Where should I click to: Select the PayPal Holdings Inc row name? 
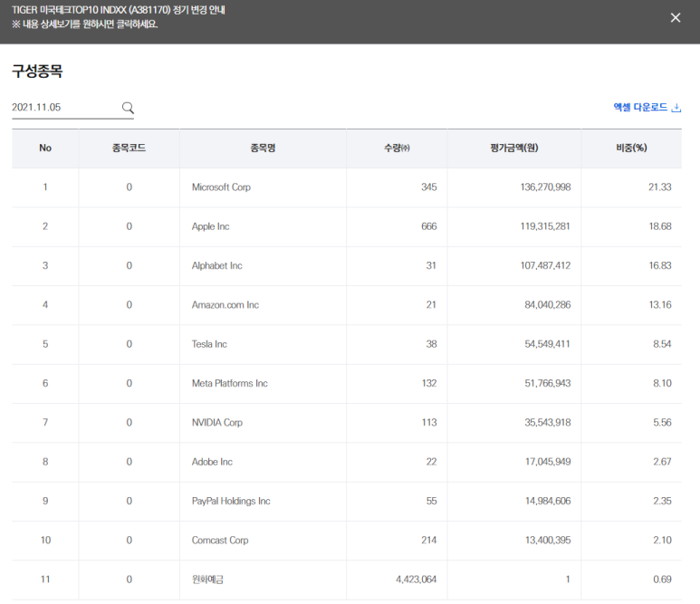point(231,502)
